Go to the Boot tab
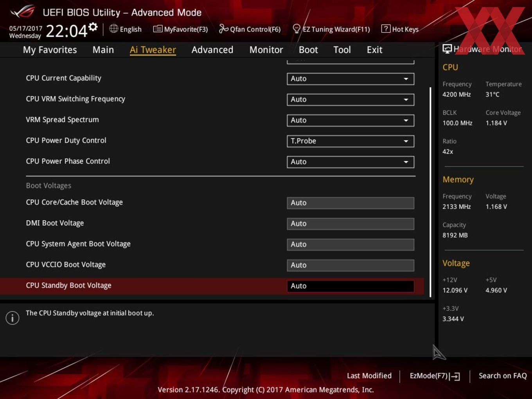The width and height of the screenshot is (532, 399). [308, 50]
